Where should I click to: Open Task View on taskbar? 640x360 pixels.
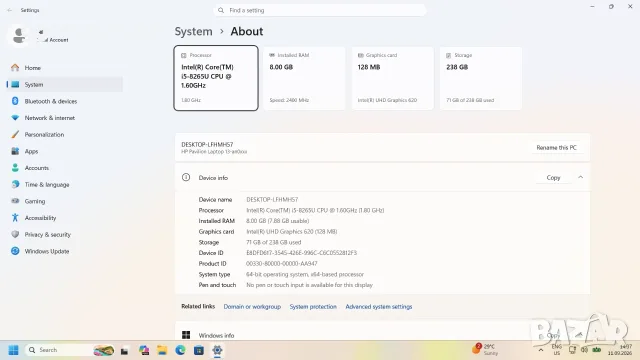pyautogui.click(x=124, y=351)
